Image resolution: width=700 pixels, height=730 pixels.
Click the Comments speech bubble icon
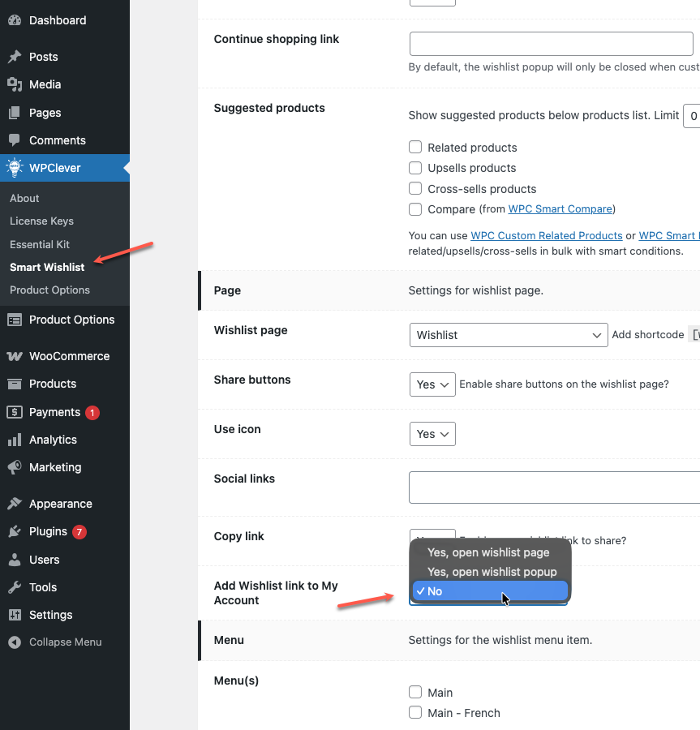click(15, 140)
